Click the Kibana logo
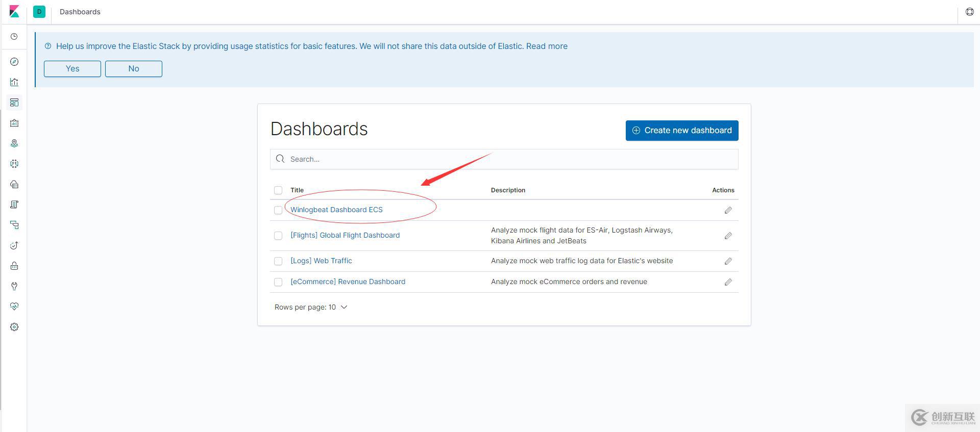The height and width of the screenshot is (432, 980). coord(14,11)
